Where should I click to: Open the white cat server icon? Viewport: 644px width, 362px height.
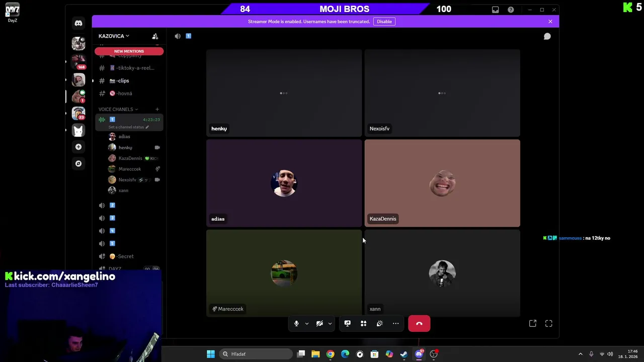(78, 130)
